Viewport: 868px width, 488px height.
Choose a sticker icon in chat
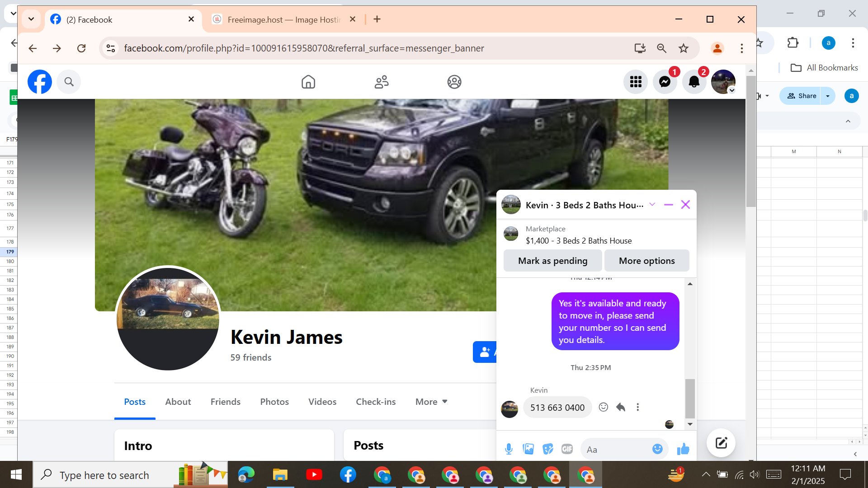pyautogui.click(x=548, y=449)
